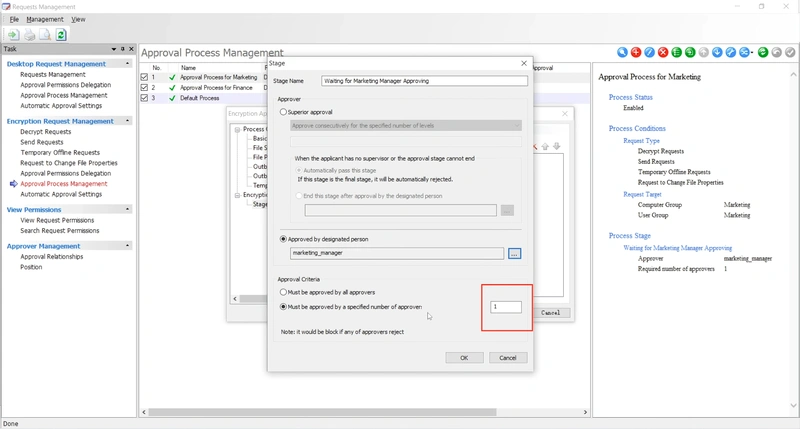Click the print preview page icon
Image resolution: width=800 pixels, height=429 pixels.
point(45,35)
